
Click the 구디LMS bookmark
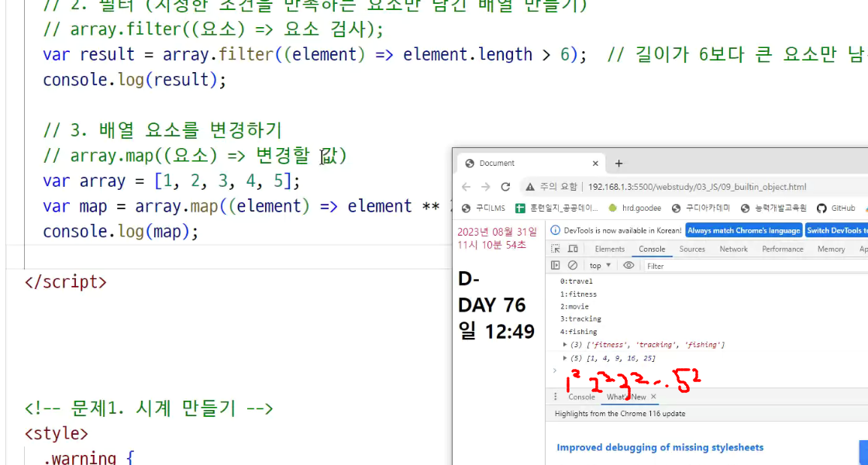(x=484, y=208)
